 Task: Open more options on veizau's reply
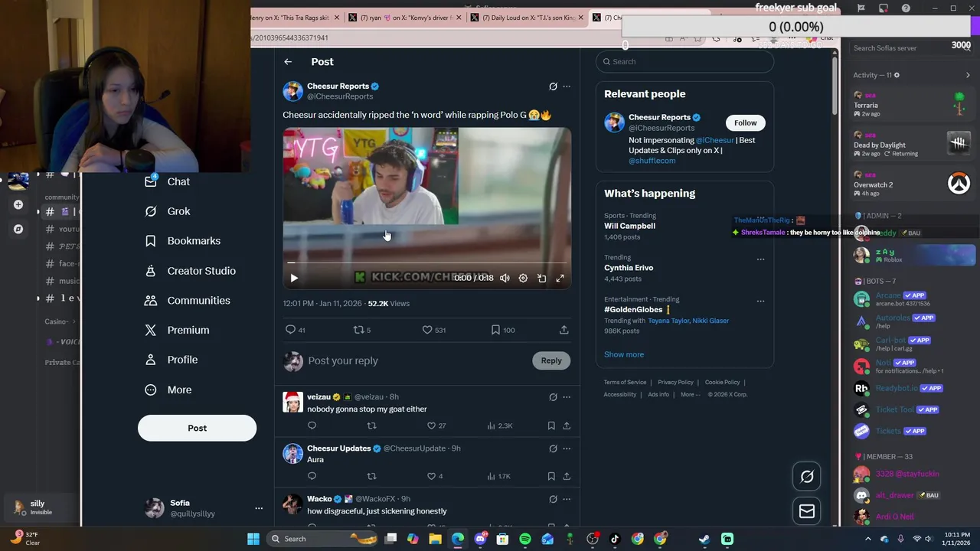point(567,397)
